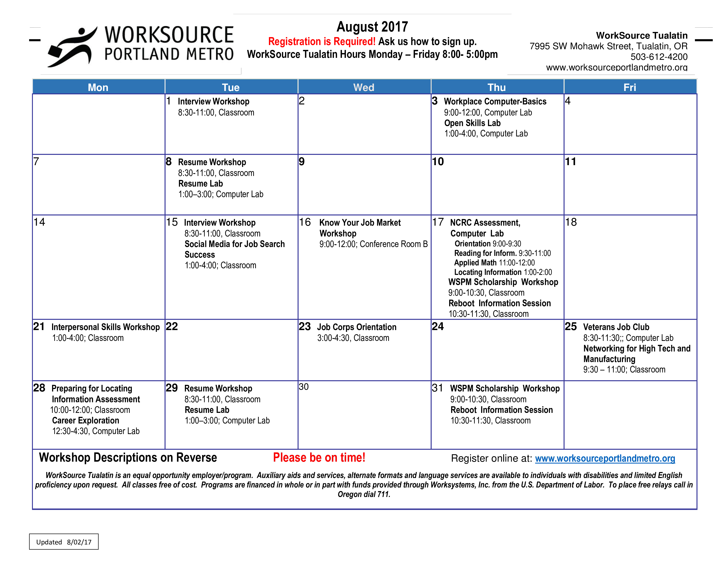
Task: Click the Updated 8/02/17 box
Action: pyautogui.click(x=64, y=542)
